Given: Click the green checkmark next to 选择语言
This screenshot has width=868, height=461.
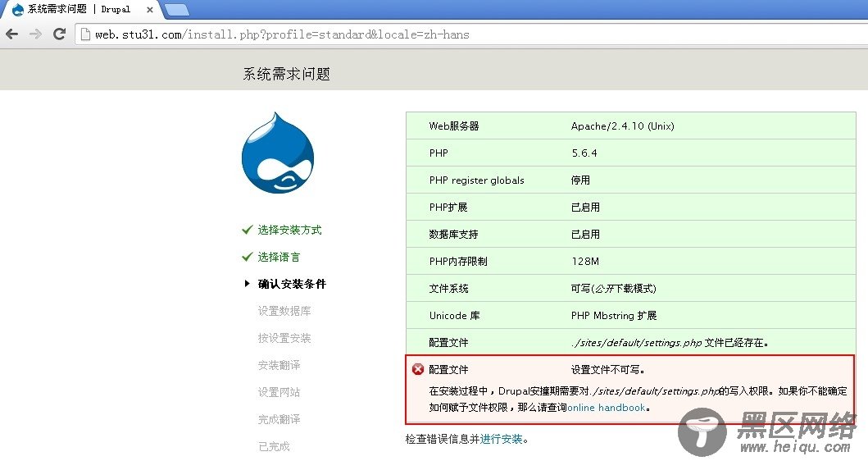Looking at the screenshot, I should (247, 257).
